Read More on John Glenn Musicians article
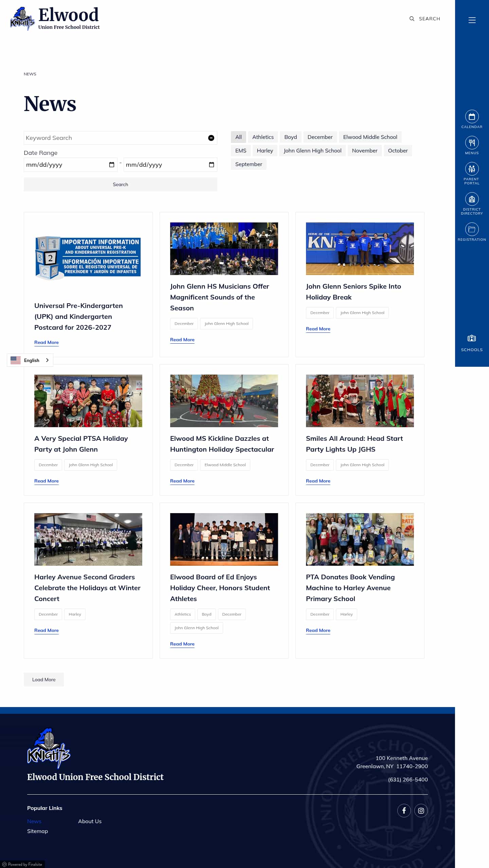This screenshot has height=868, width=489. tap(182, 340)
